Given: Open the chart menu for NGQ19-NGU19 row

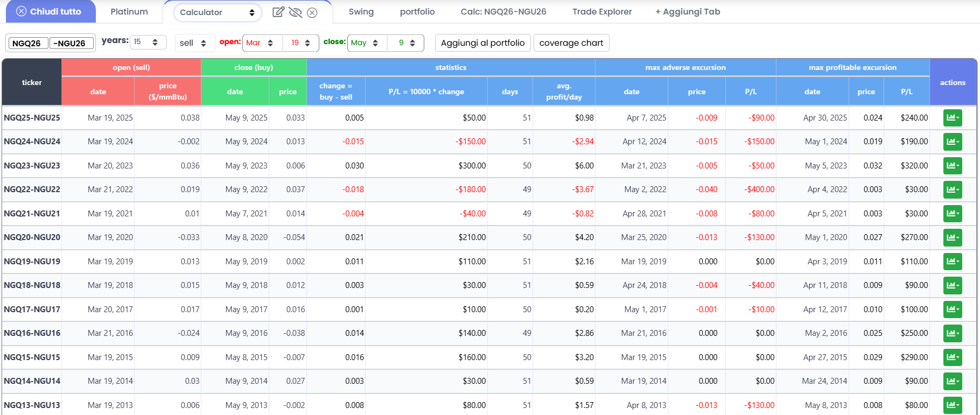Looking at the screenshot, I should point(953,262).
